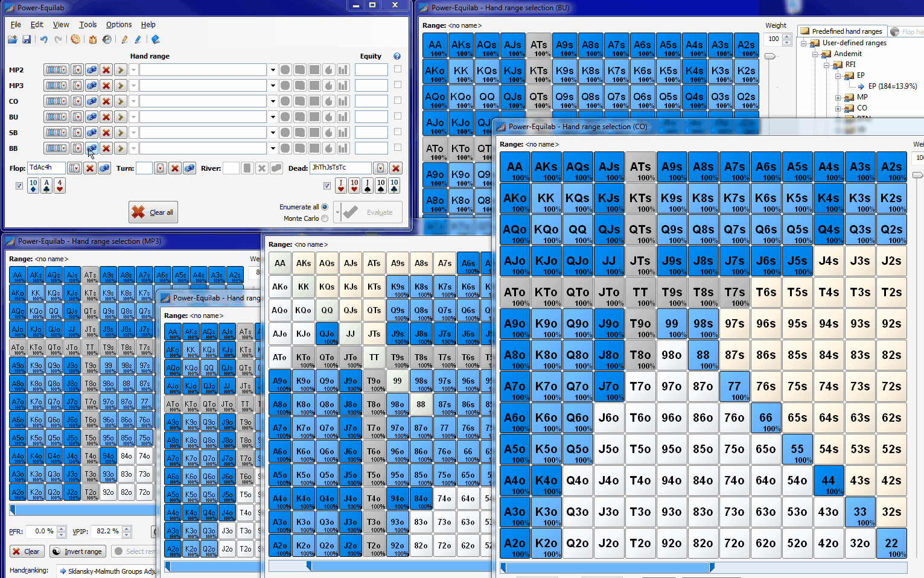Click the poker chip icon in toolbar

[x=75, y=39]
